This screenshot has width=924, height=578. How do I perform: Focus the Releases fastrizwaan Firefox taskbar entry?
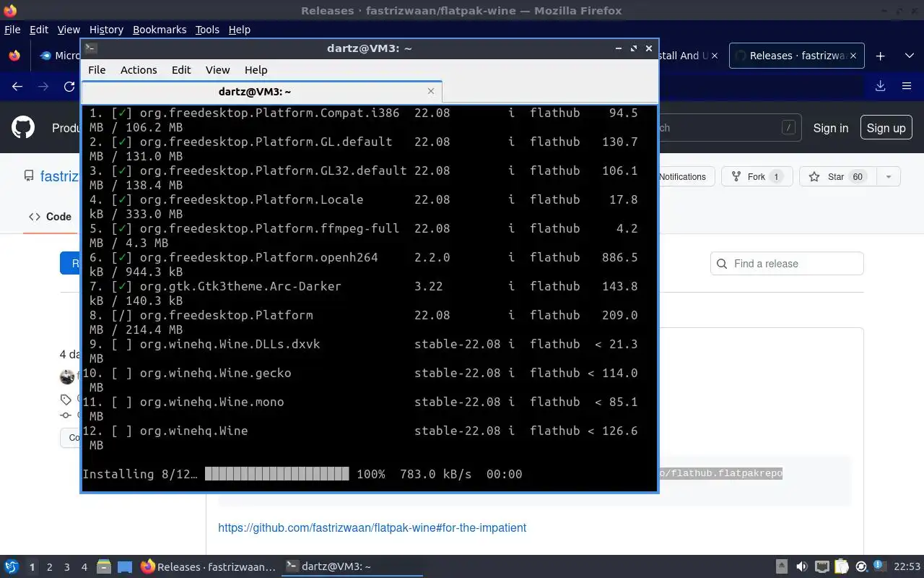click(x=208, y=567)
